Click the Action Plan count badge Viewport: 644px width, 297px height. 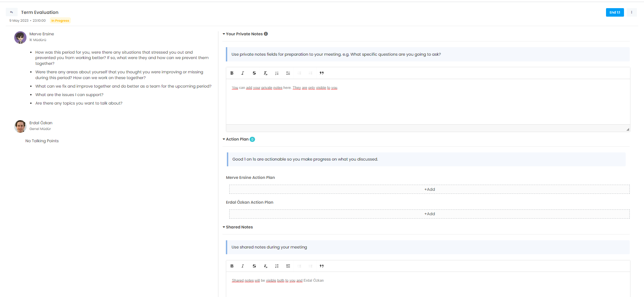pyautogui.click(x=252, y=139)
